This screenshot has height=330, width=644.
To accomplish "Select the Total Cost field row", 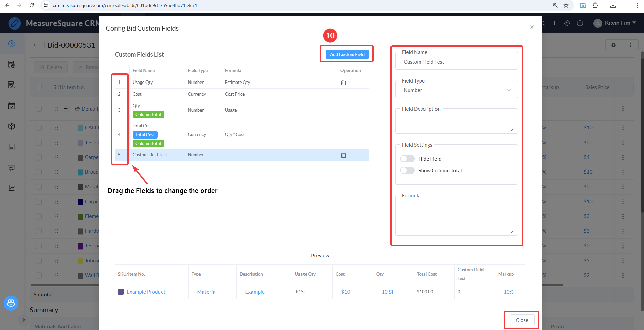I will click(x=242, y=134).
